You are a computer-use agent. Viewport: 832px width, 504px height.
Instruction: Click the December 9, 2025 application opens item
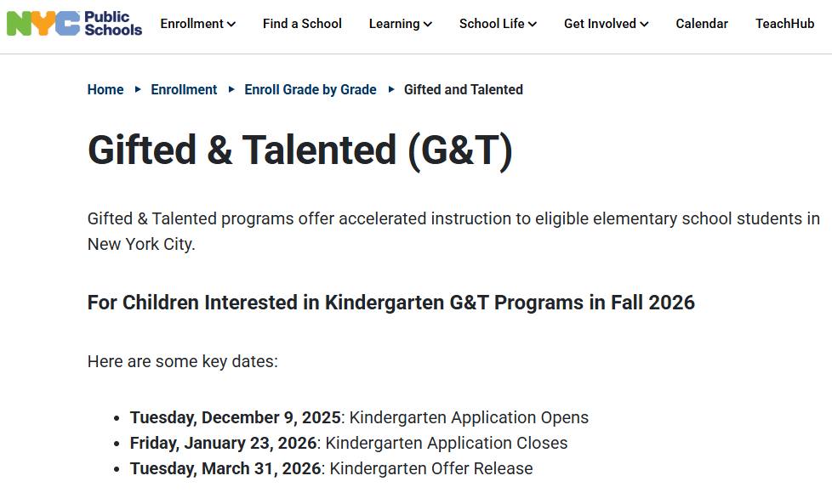359,417
